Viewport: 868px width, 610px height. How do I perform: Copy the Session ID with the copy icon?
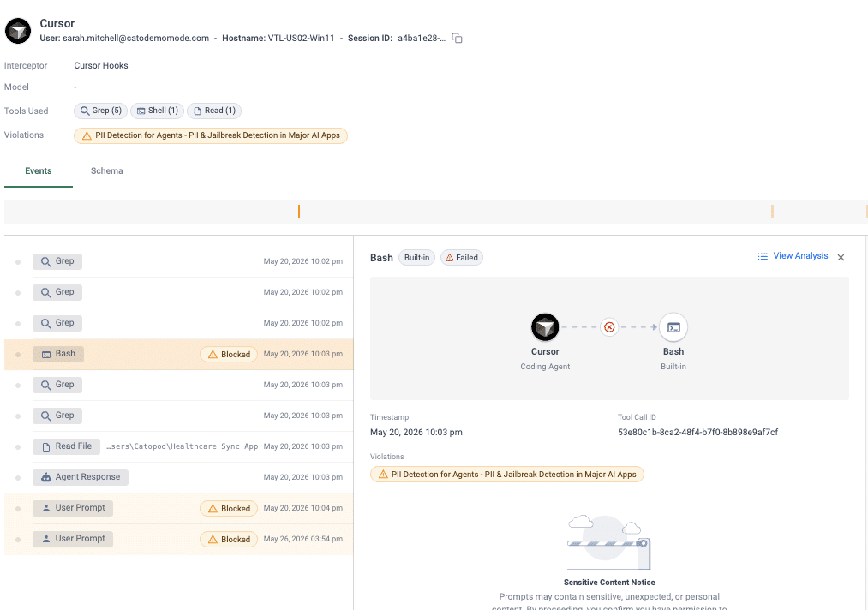pos(457,39)
